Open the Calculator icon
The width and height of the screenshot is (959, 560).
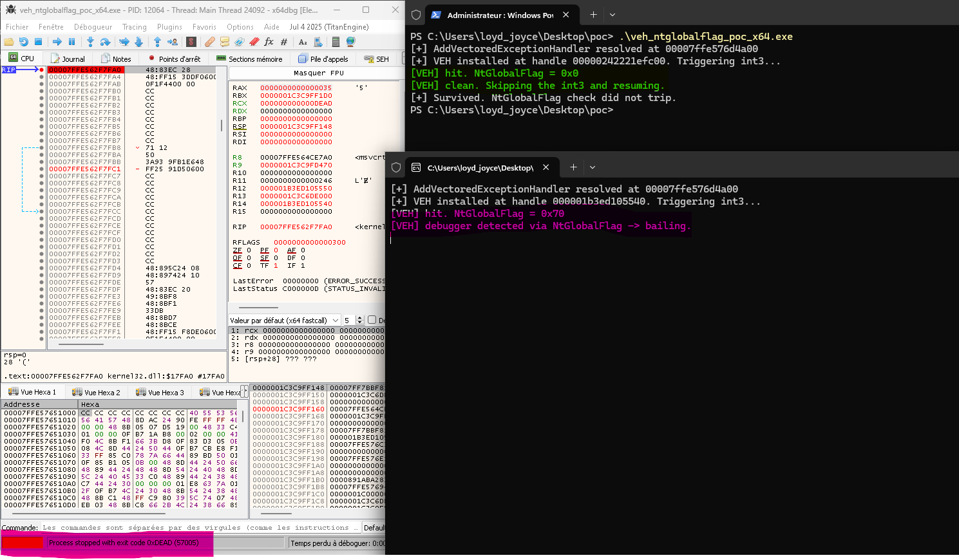tap(336, 42)
